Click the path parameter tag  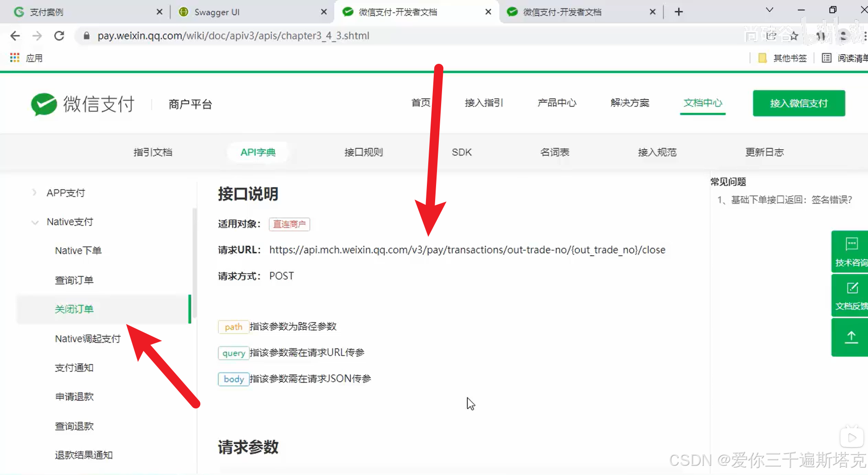point(233,327)
